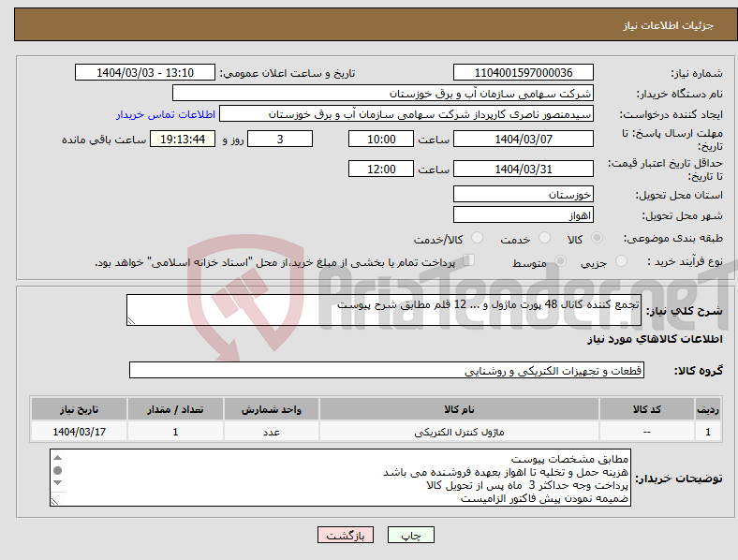
Task: Click the request creator field
Action: (x=406, y=114)
